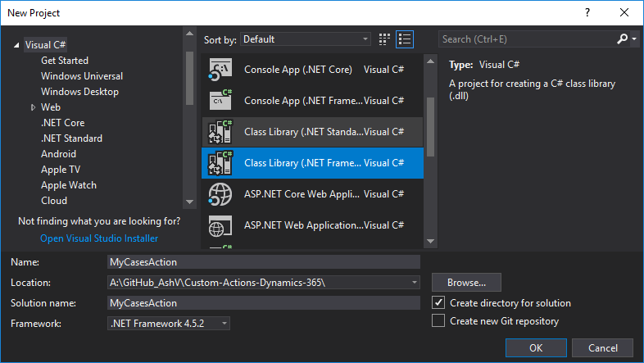
Task: Open the Framework version dropdown
Action: pyautogui.click(x=224, y=324)
